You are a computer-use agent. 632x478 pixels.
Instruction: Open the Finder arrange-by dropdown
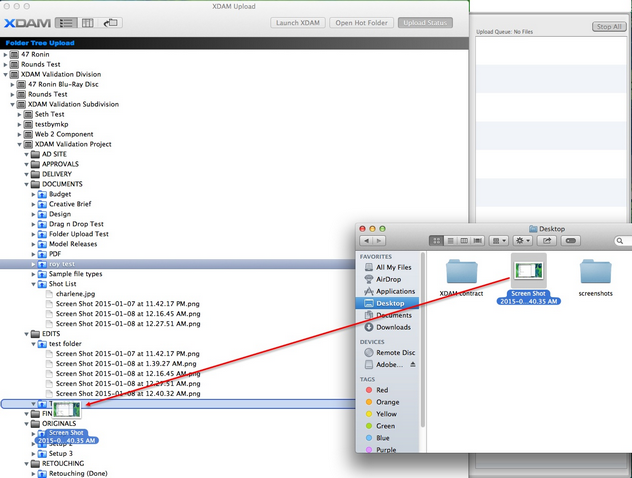(x=498, y=241)
